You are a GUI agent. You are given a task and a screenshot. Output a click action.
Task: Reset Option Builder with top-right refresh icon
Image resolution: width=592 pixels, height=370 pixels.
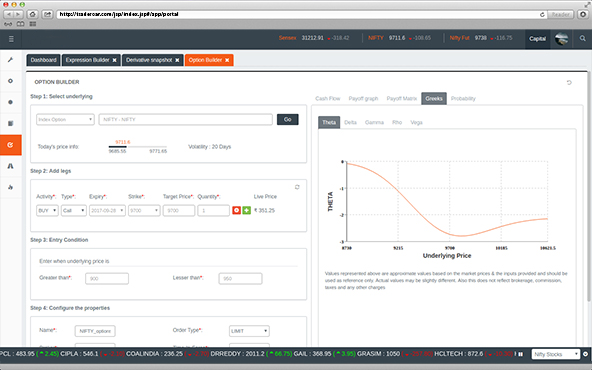[569, 82]
